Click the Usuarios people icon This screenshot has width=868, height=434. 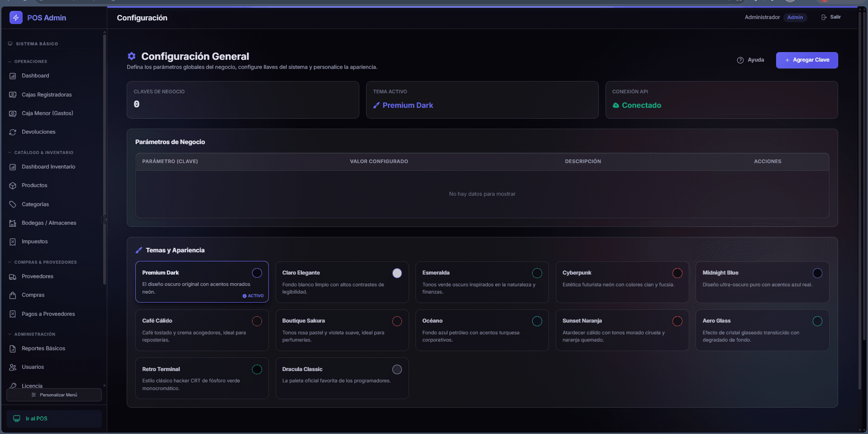tap(13, 367)
